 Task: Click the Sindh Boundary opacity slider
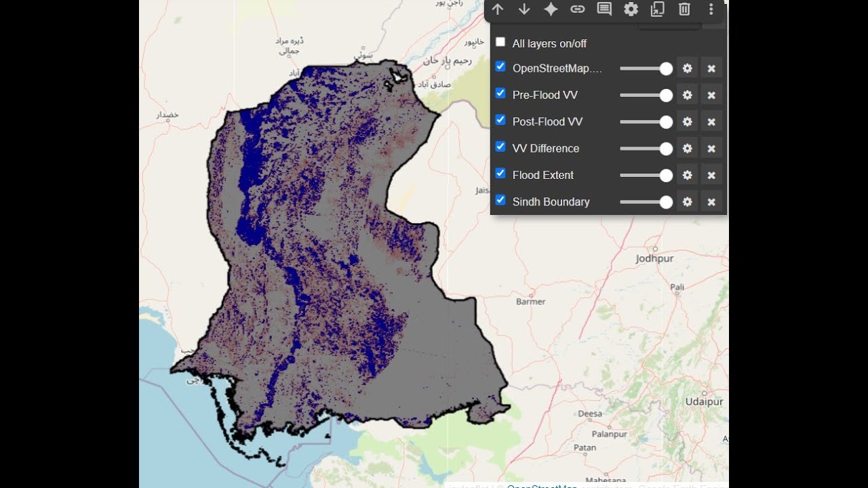coord(646,202)
